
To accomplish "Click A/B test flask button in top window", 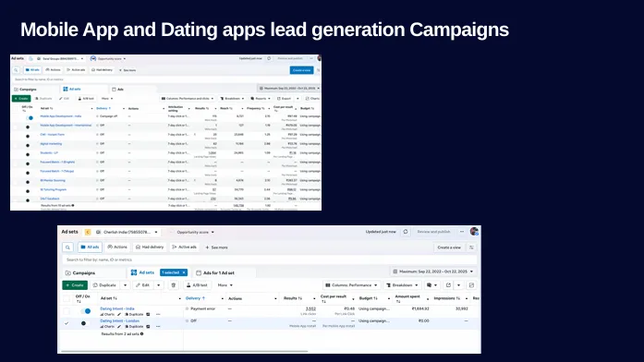I will (x=86, y=99).
